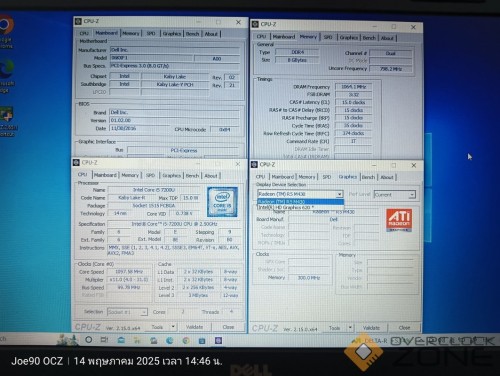Screen dimensions: 500x376
Task: Click the Cortana circle icon on taskbar
Action: click(x=89, y=340)
